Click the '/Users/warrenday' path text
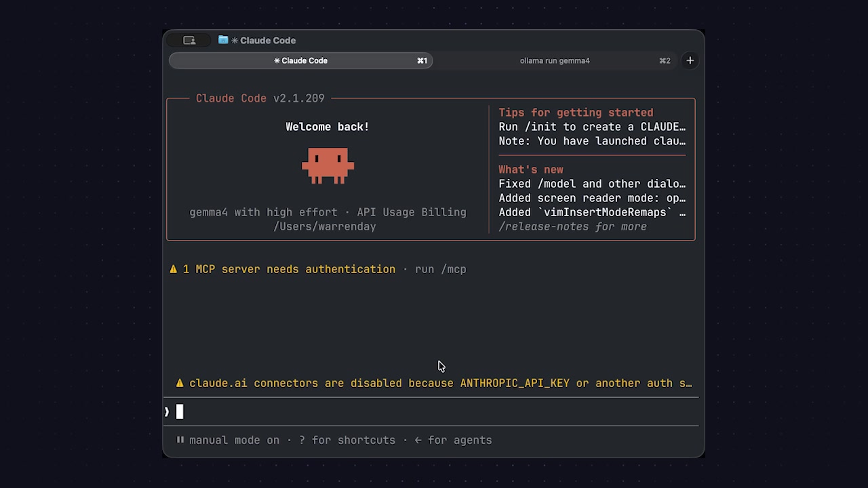Viewport: 868px width, 488px height. [325, 226]
